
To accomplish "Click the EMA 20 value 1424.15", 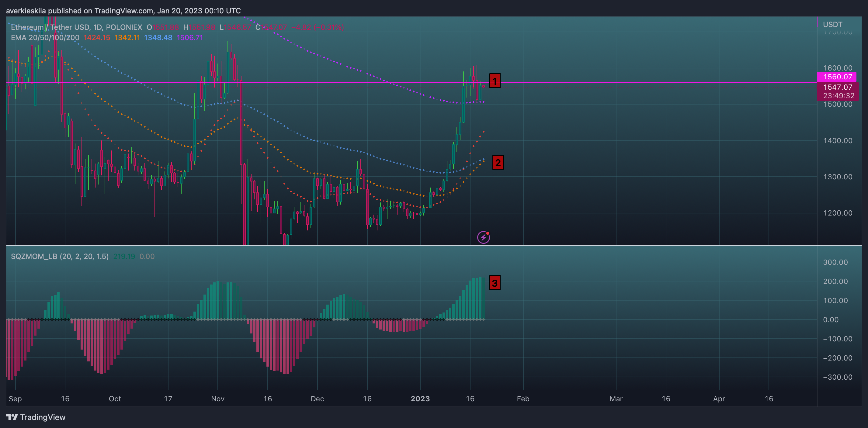I will [x=97, y=38].
